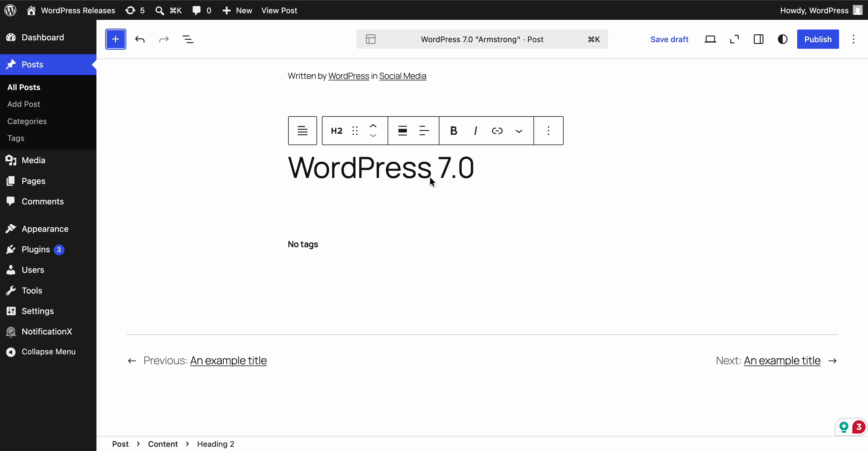Screen dimensions: 868x451
Task: Move heading block up
Action: [373, 126]
